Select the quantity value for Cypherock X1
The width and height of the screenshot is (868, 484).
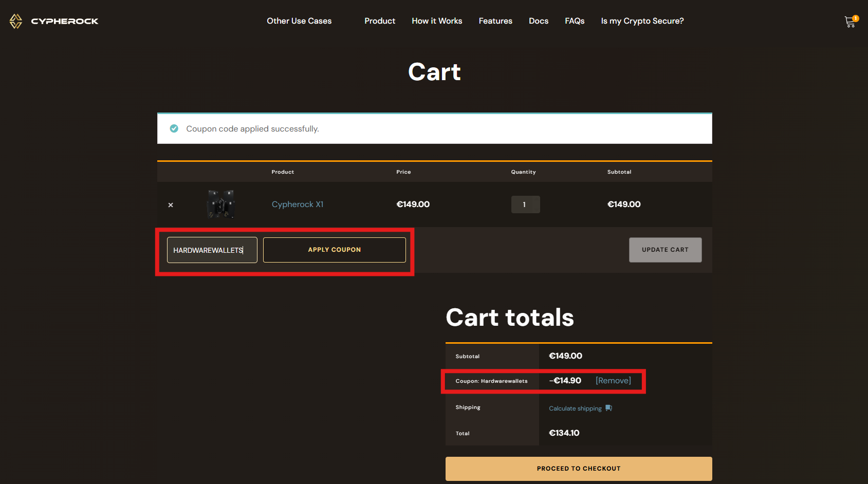pos(525,204)
